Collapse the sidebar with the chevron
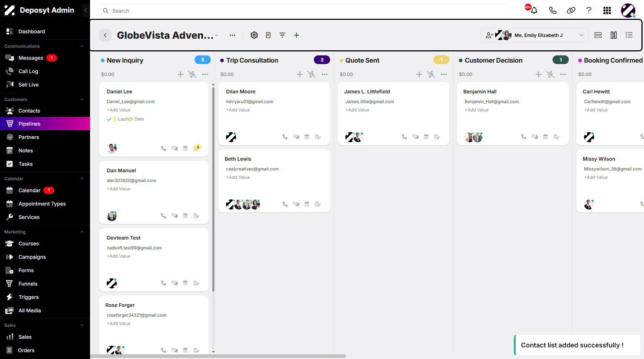 [x=85, y=10]
